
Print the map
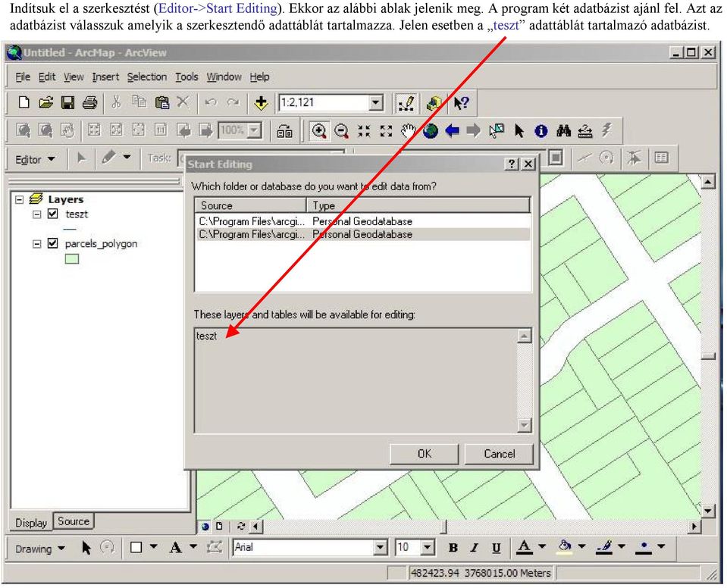[89, 102]
